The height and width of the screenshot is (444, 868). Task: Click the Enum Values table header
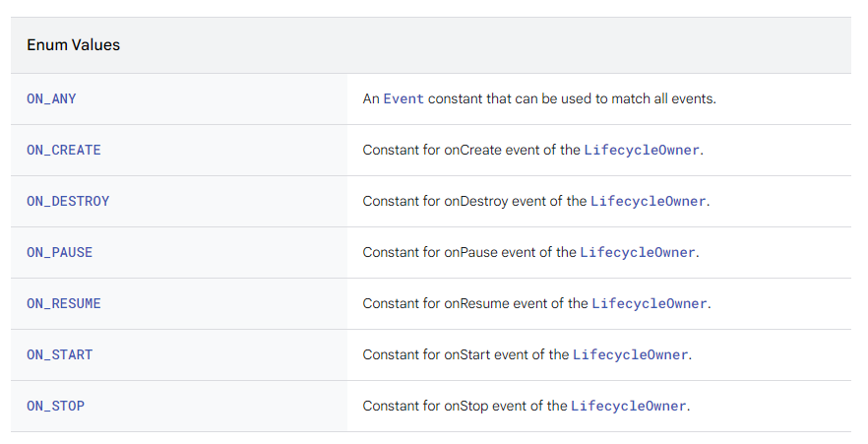click(x=74, y=45)
